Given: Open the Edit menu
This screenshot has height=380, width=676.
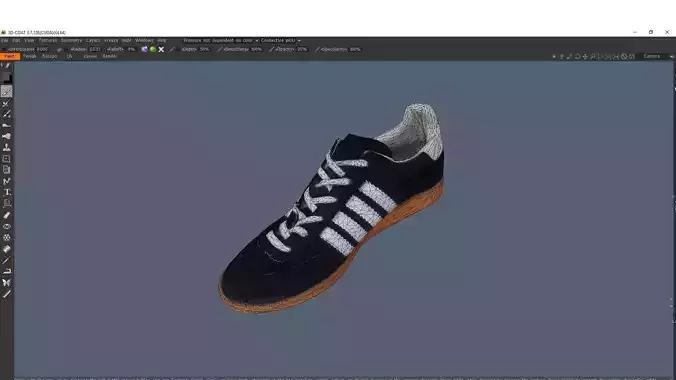Looking at the screenshot, I should 16,41.
